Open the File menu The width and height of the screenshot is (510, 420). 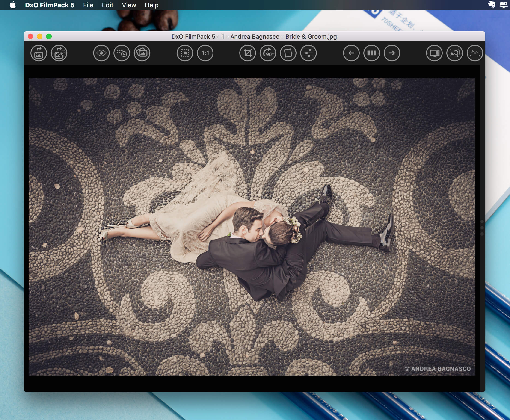click(88, 5)
